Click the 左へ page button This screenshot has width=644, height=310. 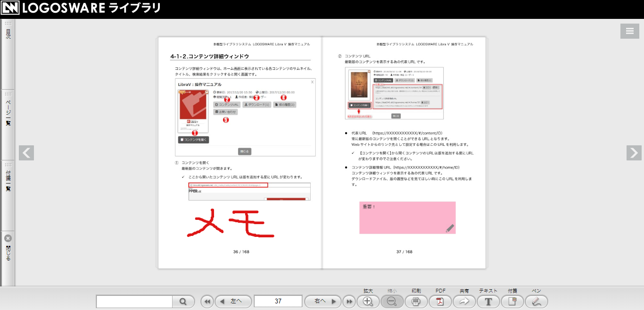pos(233,301)
